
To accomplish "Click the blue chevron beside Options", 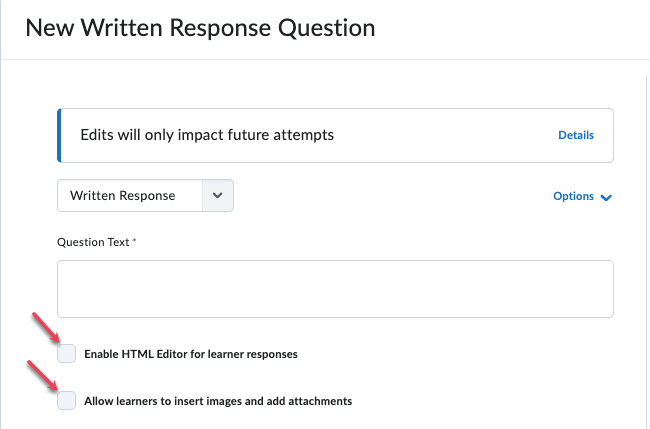I will point(606,197).
